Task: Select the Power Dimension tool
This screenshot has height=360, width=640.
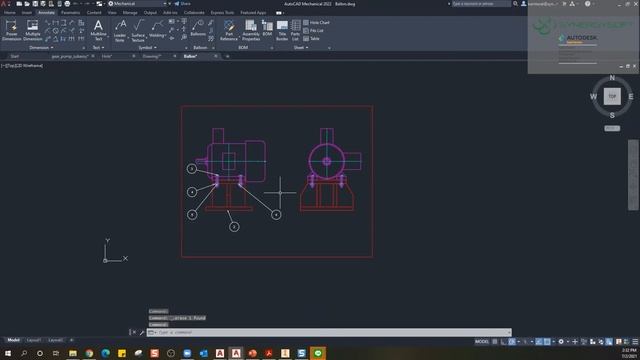Action: click(11, 30)
